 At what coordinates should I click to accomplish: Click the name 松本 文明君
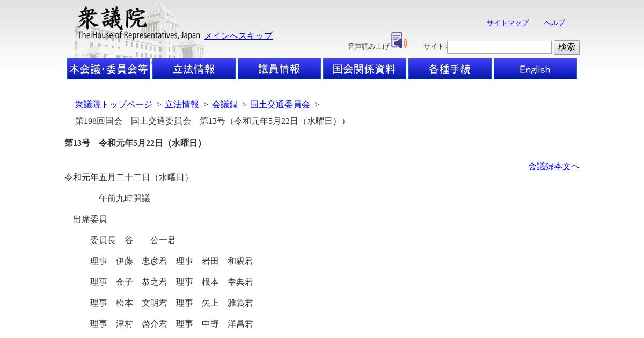tap(142, 303)
